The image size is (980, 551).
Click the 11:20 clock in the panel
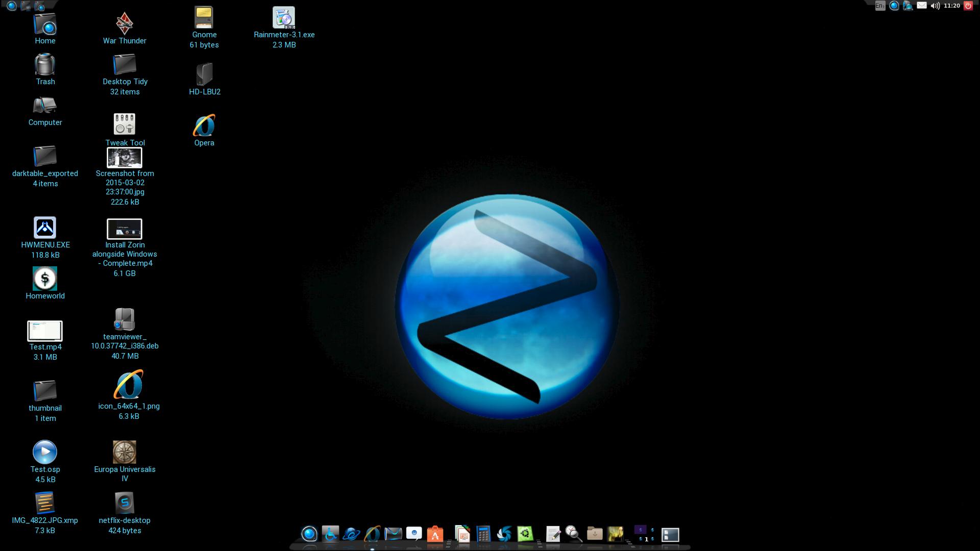tap(951, 6)
